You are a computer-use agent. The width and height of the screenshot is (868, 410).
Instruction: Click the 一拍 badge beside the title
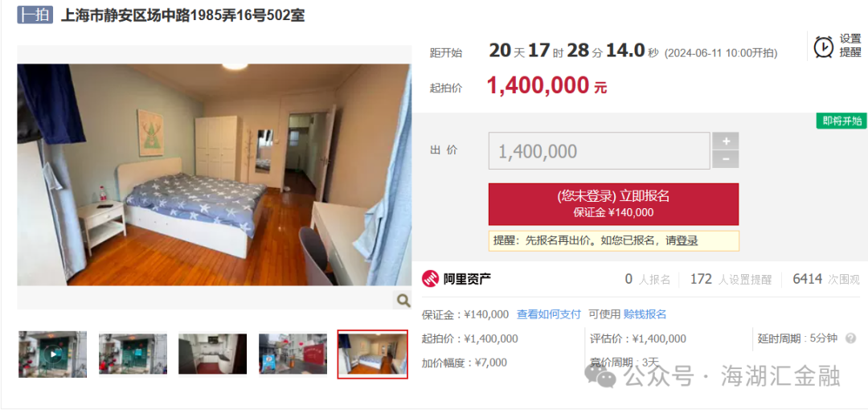tap(35, 15)
